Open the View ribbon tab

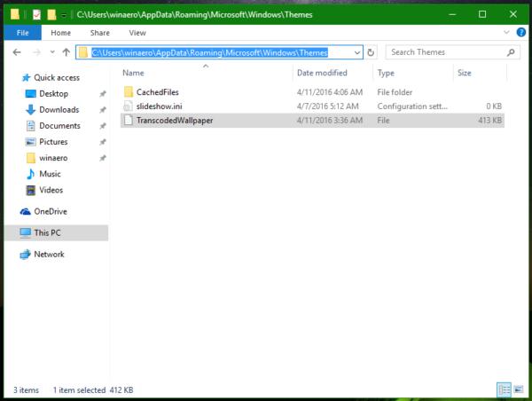point(137,33)
